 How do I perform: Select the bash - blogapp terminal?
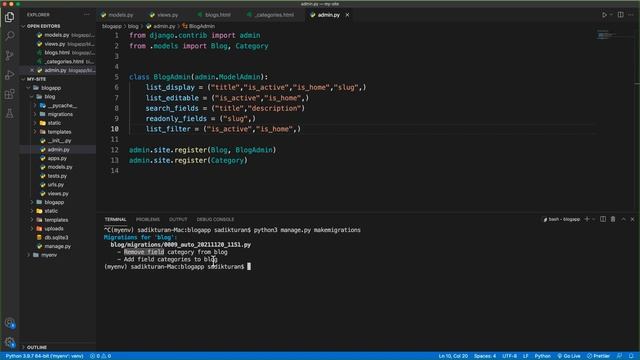tap(562, 219)
